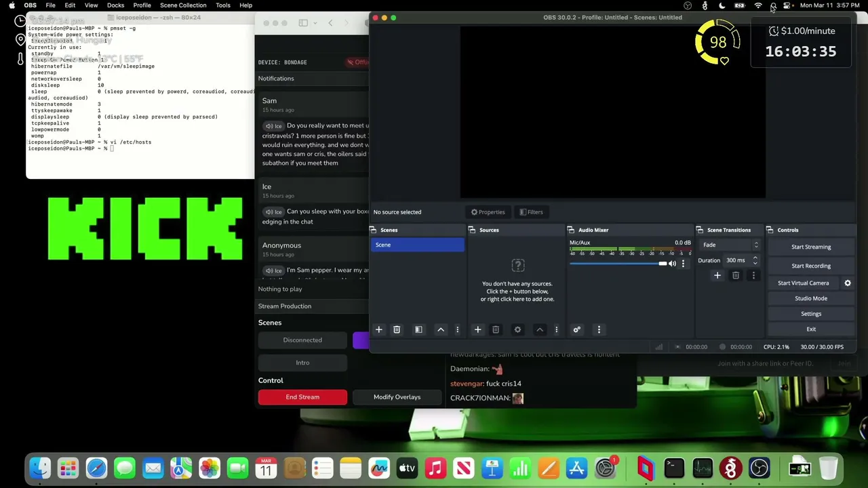Add a source with plus button
The height and width of the screenshot is (488, 868).
click(477, 329)
